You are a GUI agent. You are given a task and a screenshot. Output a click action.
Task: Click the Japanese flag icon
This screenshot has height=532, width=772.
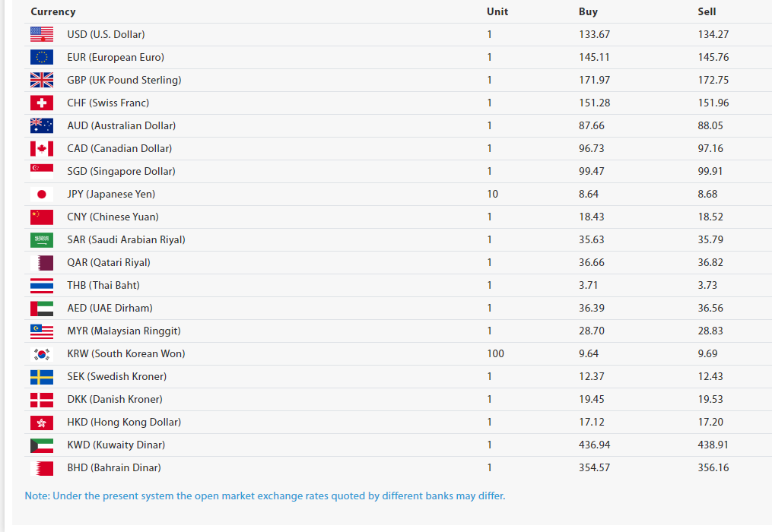coord(42,194)
